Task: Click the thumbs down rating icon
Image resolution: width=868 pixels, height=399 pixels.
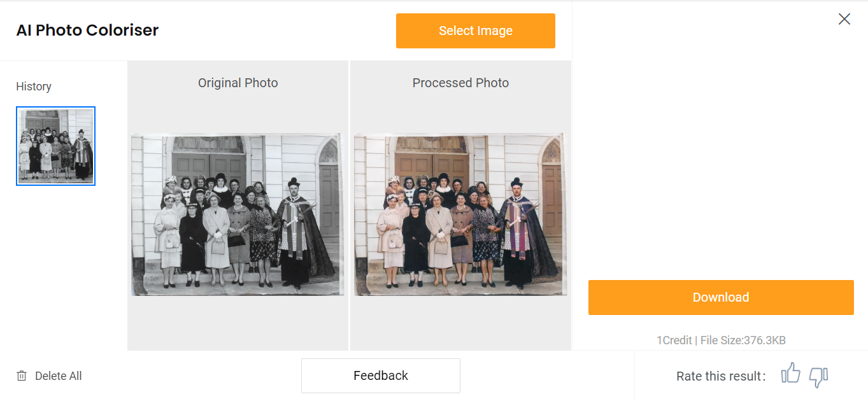Action: 818,376
